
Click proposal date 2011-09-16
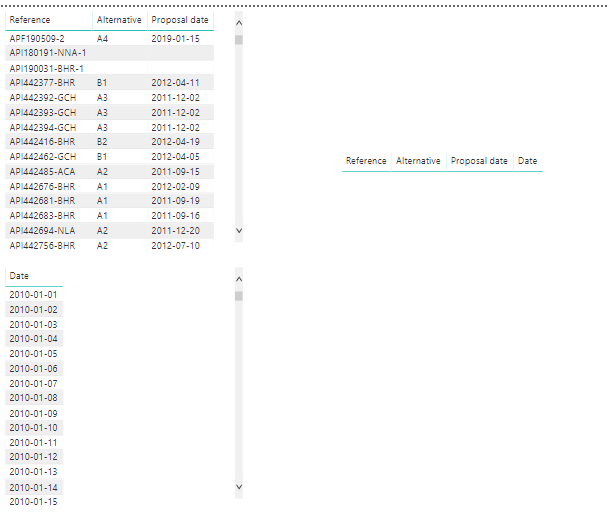pyautogui.click(x=175, y=216)
